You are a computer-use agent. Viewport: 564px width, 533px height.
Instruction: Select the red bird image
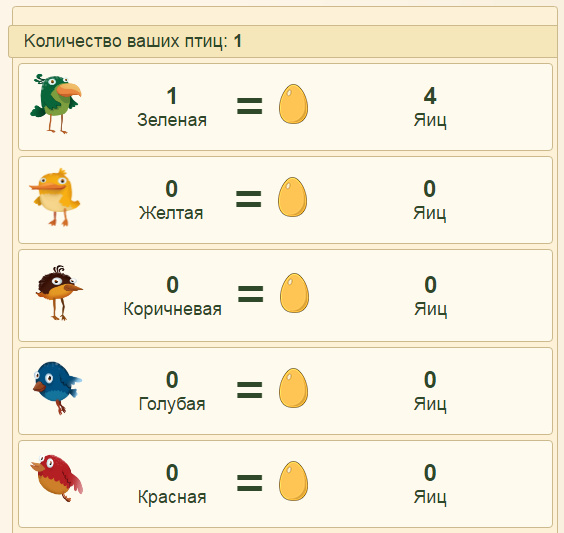coord(57,478)
